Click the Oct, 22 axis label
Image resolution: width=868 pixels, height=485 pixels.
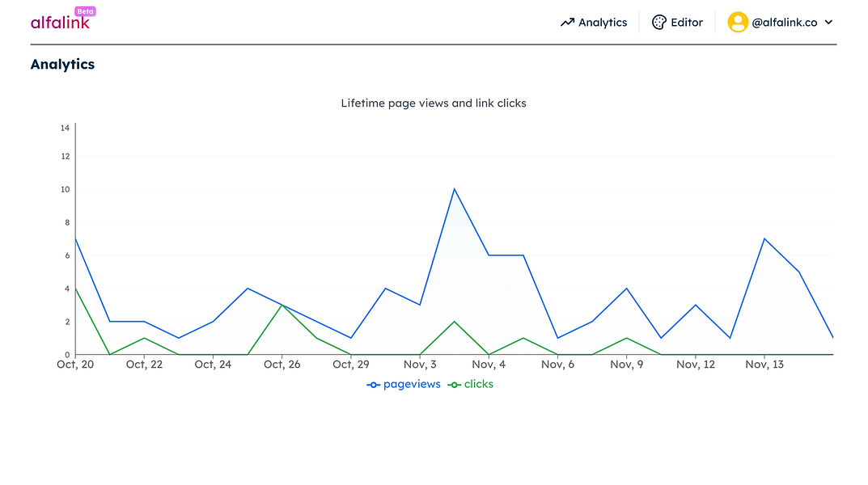145,365
